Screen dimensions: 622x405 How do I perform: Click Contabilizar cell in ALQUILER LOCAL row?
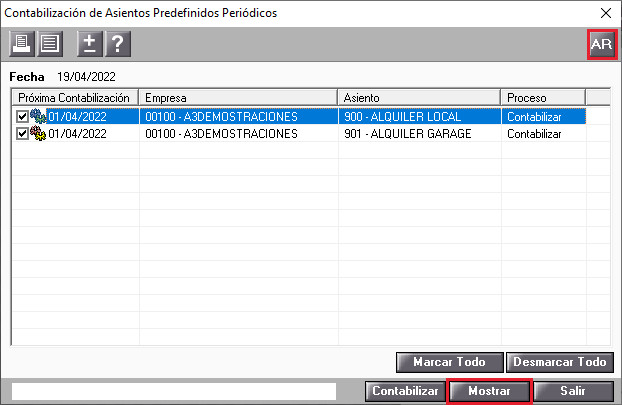[x=543, y=117]
